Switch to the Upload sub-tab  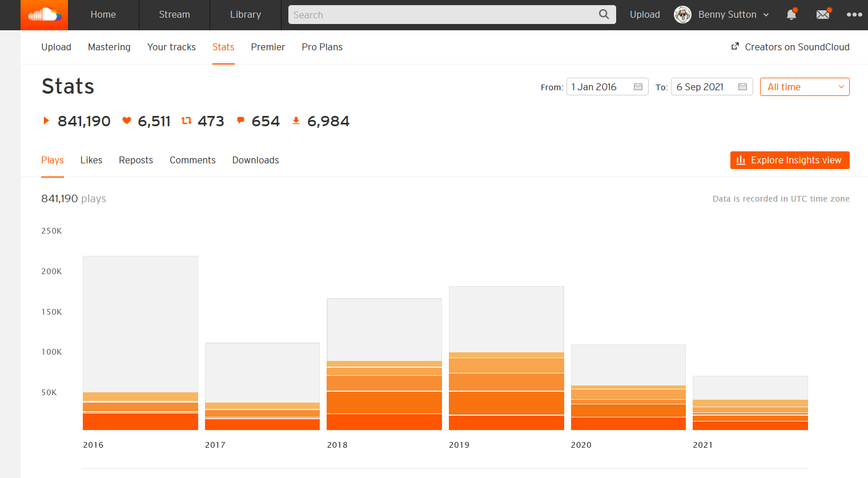tap(56, 47)
